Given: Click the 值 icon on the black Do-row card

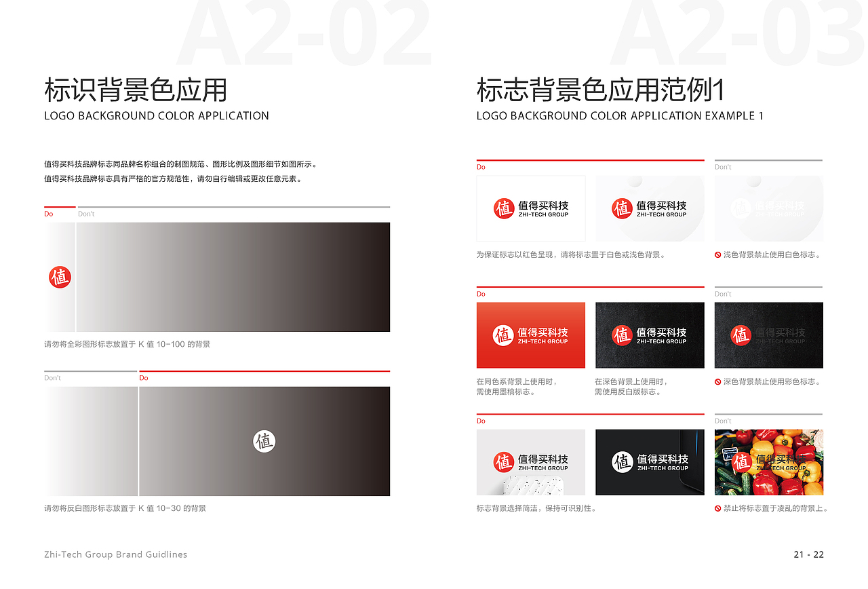Looking at the screenshot, I should (622, 335).
